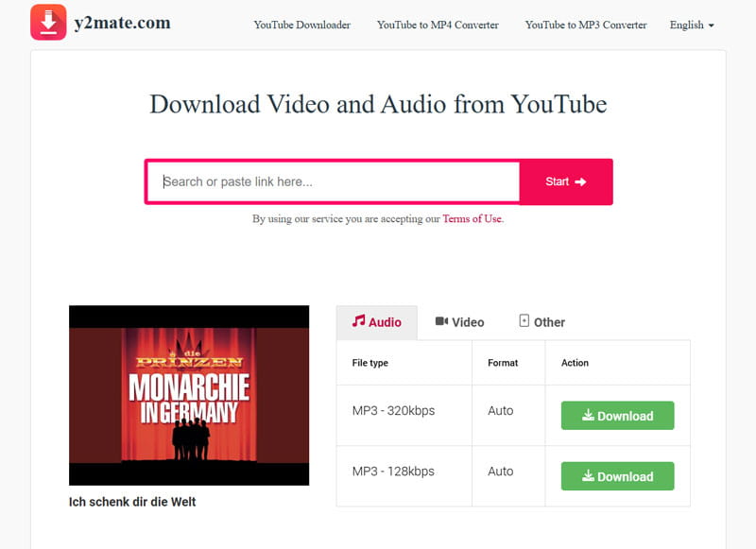Image resolution: width=756 pixels, height=549 pixels.
Task: Click the download icon on MP3 320kbps button
Action: (x=588, y=415)
